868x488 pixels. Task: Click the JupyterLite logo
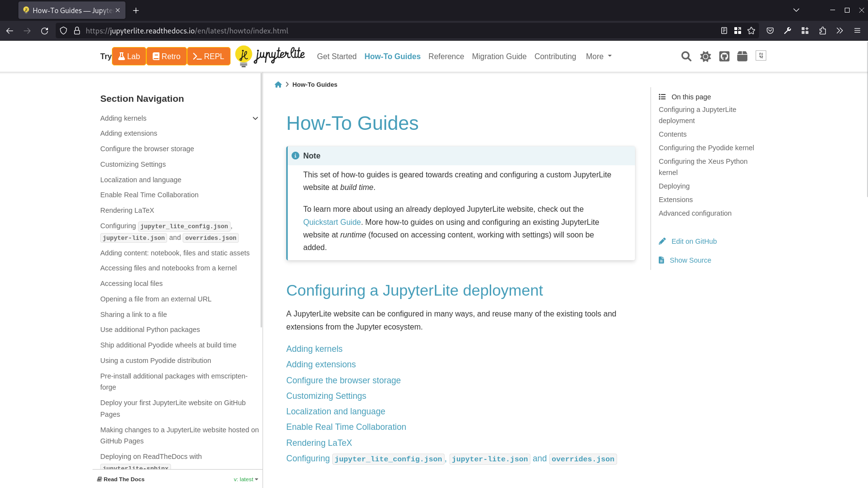point(270,56)
